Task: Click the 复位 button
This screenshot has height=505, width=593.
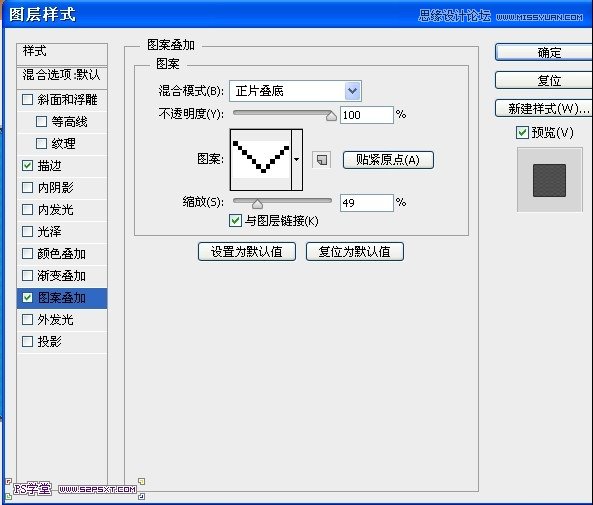Action: (x=544, y=80)
